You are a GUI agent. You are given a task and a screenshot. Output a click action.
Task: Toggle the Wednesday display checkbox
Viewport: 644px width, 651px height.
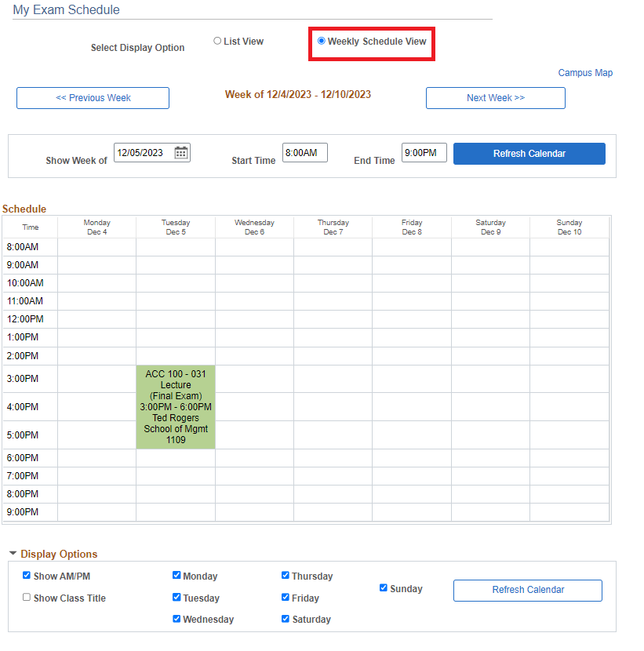[176, 619]
